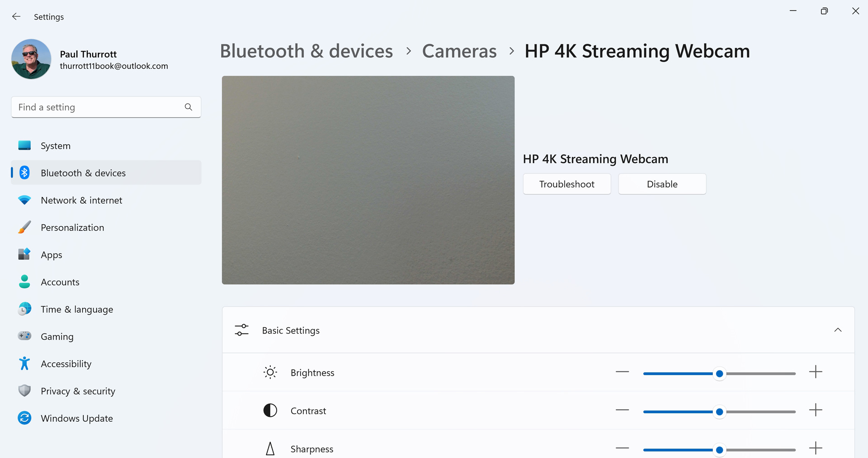Click the Brightness label
The height and width of the screenshot is (458, 868).
[312, 373]
